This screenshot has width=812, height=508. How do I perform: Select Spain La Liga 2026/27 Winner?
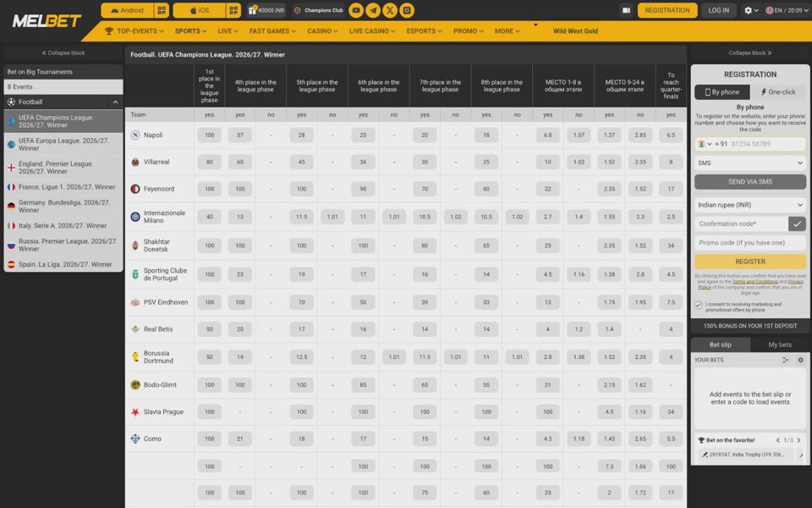[x=63, y=264]
